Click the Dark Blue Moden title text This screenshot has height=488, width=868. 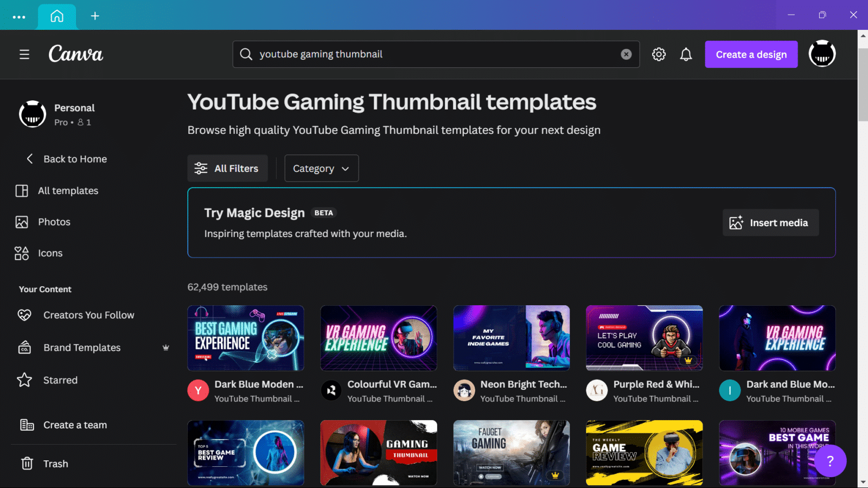259,384
